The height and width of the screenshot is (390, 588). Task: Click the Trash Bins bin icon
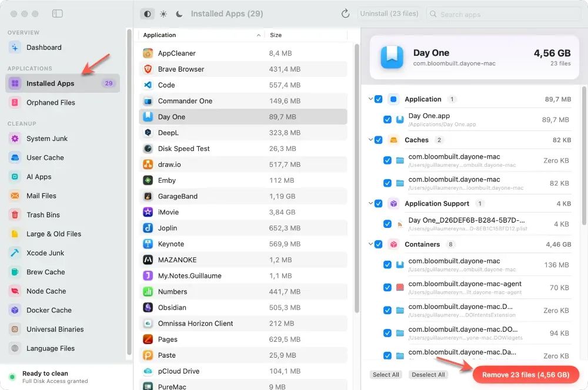point(15,214)
